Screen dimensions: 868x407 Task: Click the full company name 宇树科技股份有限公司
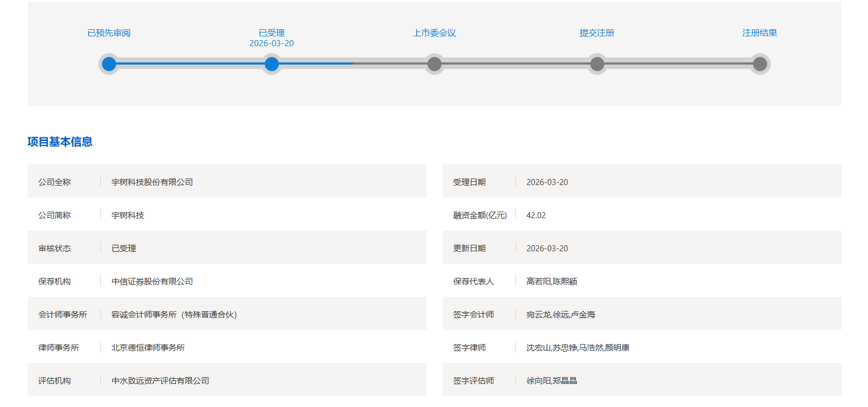click(152, 182)
